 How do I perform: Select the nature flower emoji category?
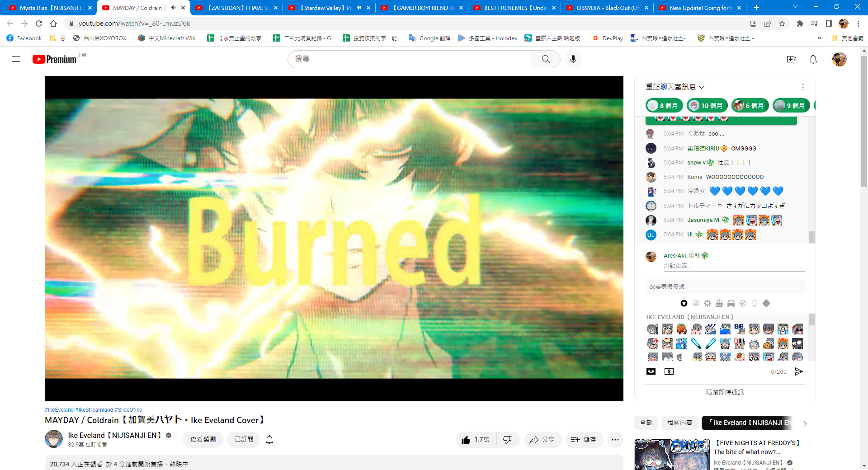tap(708, 303)
